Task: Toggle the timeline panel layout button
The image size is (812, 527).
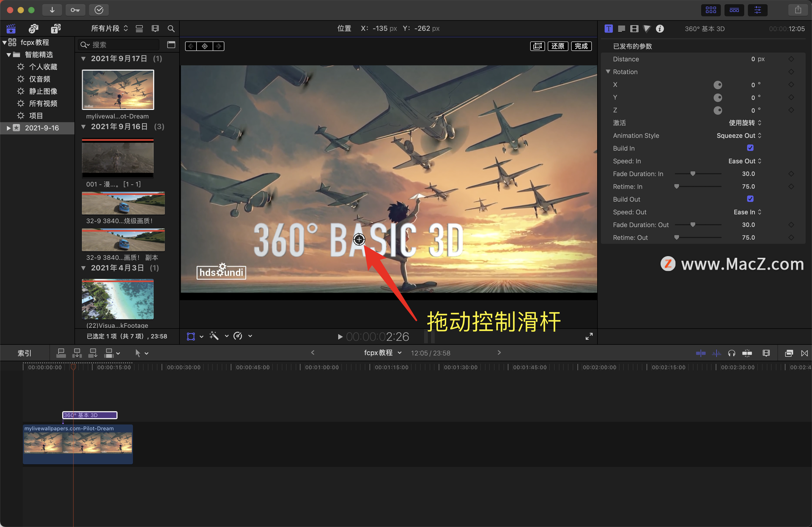Action: pos(734,10)
